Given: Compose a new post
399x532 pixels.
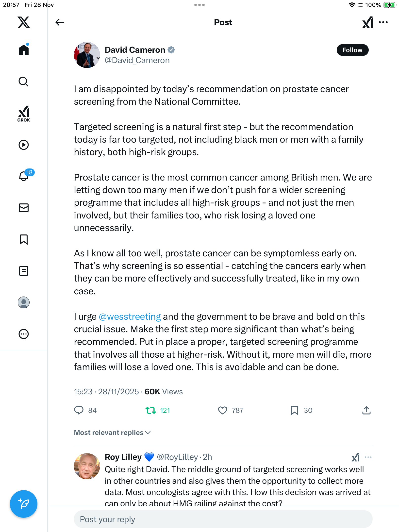Looking at the screenshot, I should [24, 504].
